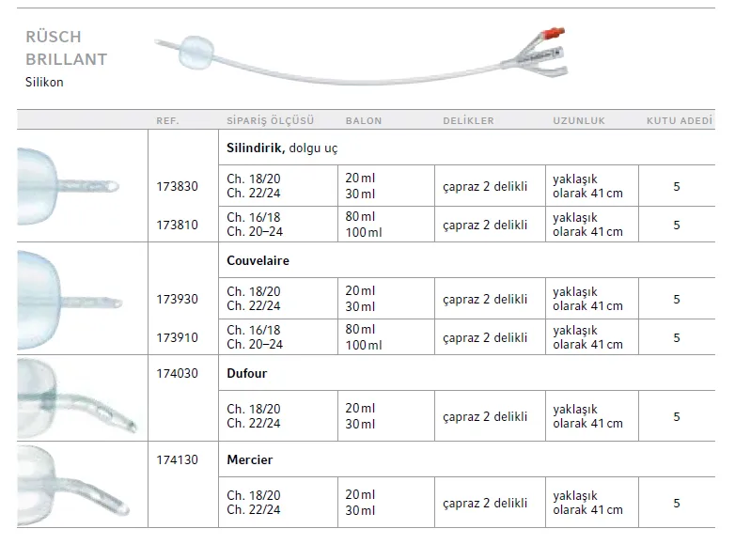Select the BALON column header
735x560 pixels.
[364, 121]
